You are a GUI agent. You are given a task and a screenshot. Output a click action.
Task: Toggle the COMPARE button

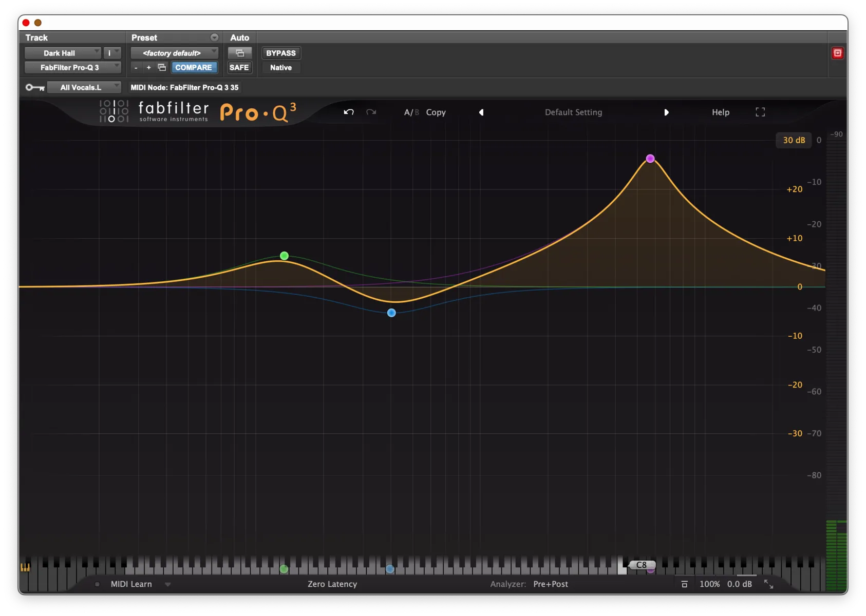pos(194,67)
